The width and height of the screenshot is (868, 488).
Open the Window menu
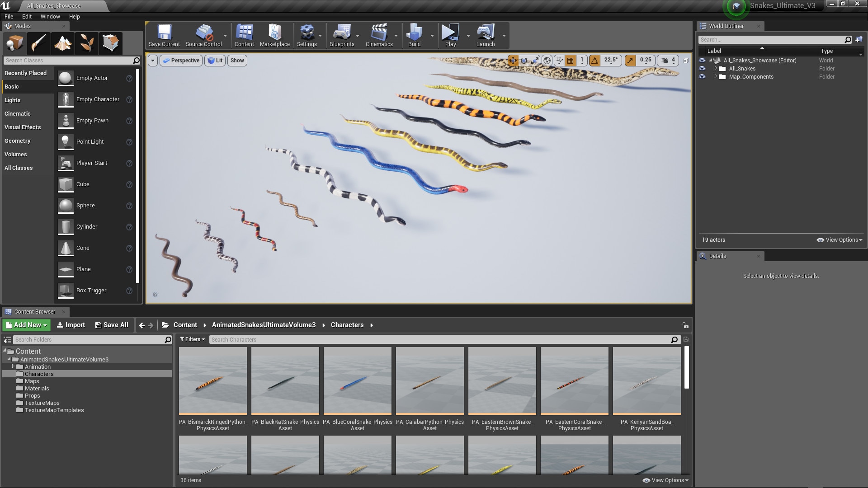tap(50, 16)
